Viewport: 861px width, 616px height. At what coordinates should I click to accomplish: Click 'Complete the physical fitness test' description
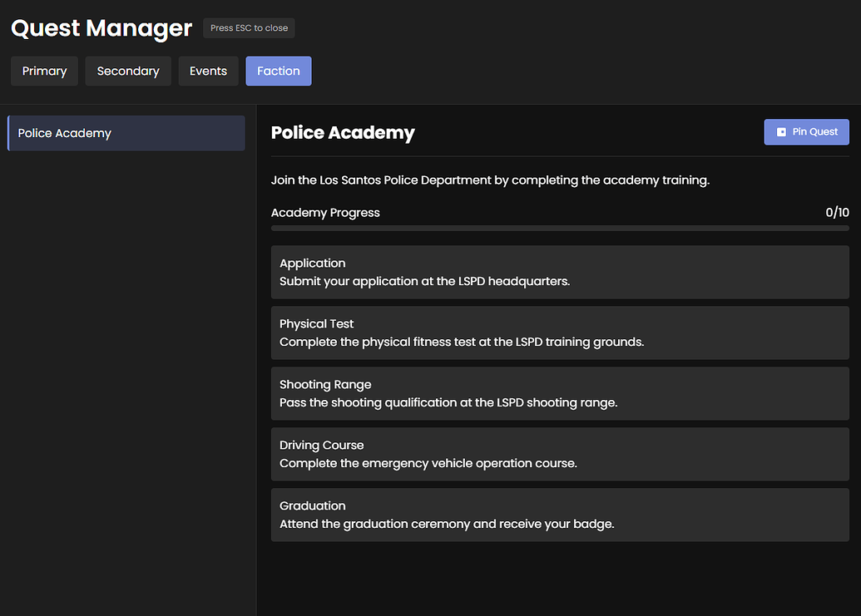[461, 342]
